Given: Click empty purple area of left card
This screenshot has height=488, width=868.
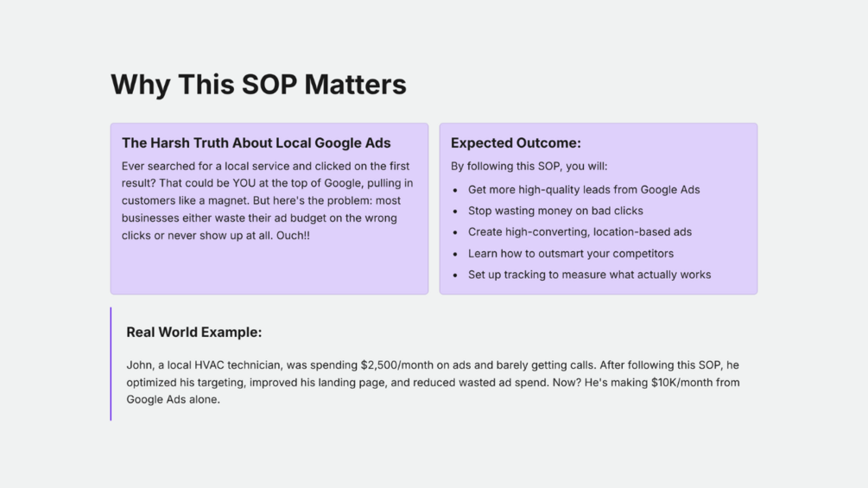Looking at the screenshot, I should pos(269,269).
